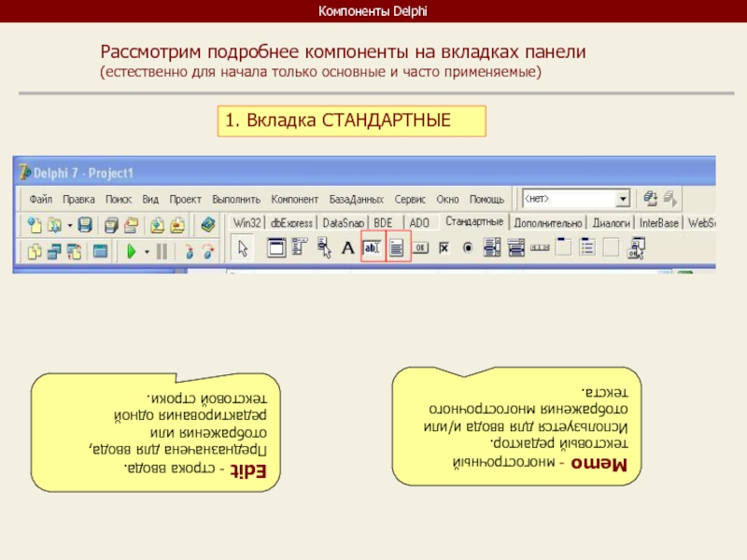747x560 pixels.
Task: Pick the Label component (letter A)
Action: (347, 248)
